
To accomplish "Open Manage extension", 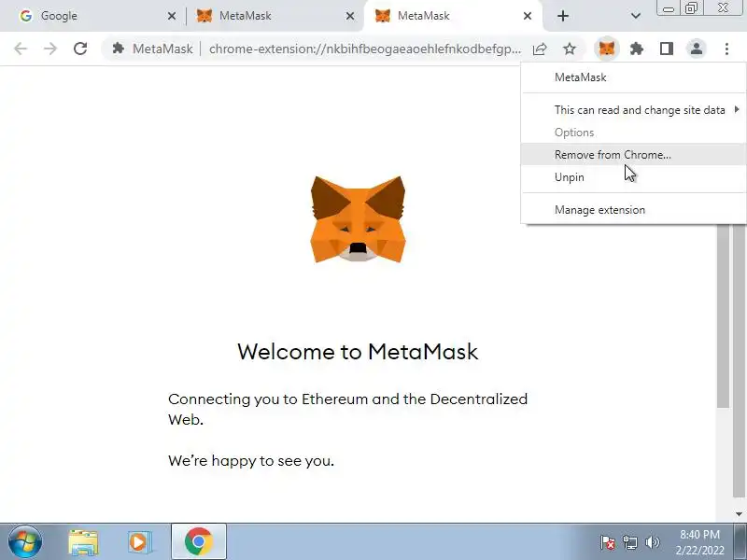I will (634, 210).
